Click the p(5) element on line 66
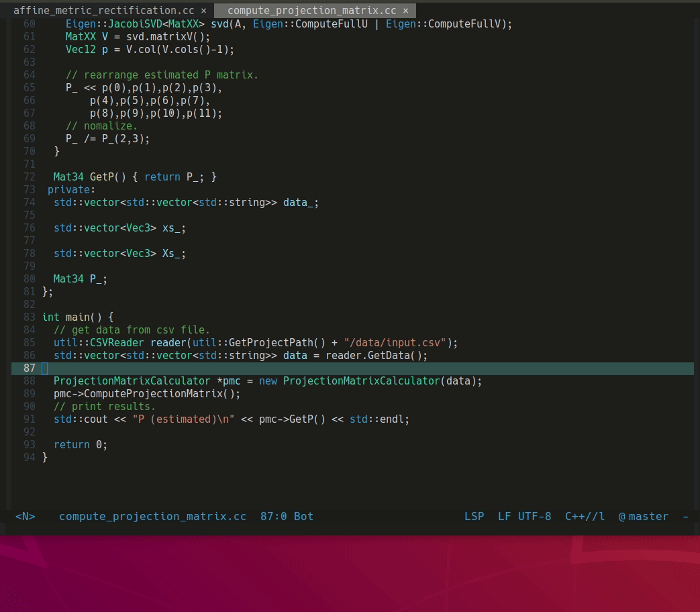Viewport: 700px width, 612px height. coord(132,101)
